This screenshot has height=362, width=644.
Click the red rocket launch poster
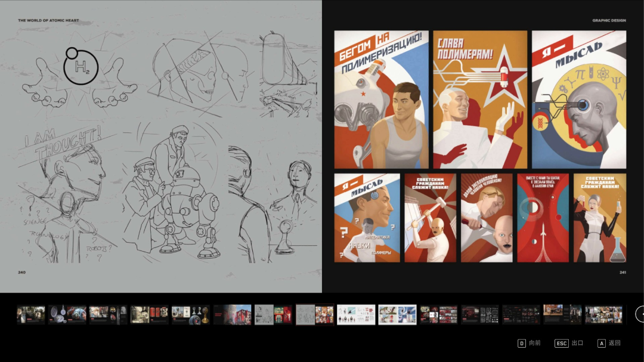click(x=543, y=218)
